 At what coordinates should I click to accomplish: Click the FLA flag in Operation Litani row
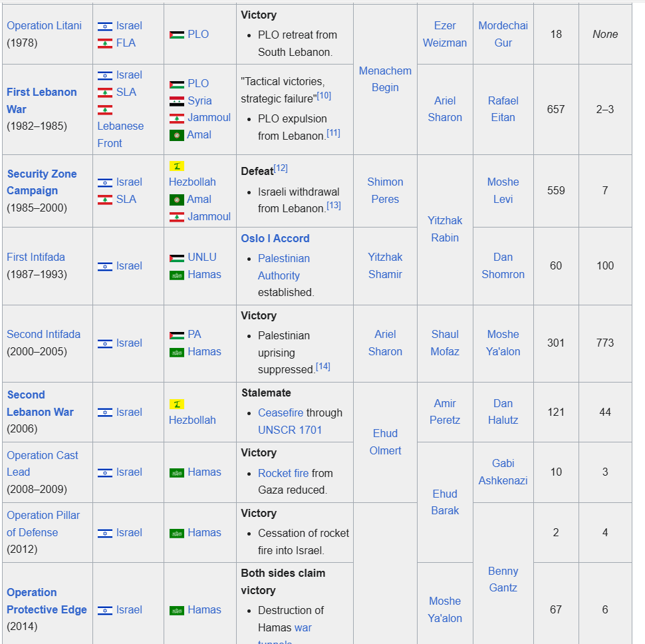[105, 43]
